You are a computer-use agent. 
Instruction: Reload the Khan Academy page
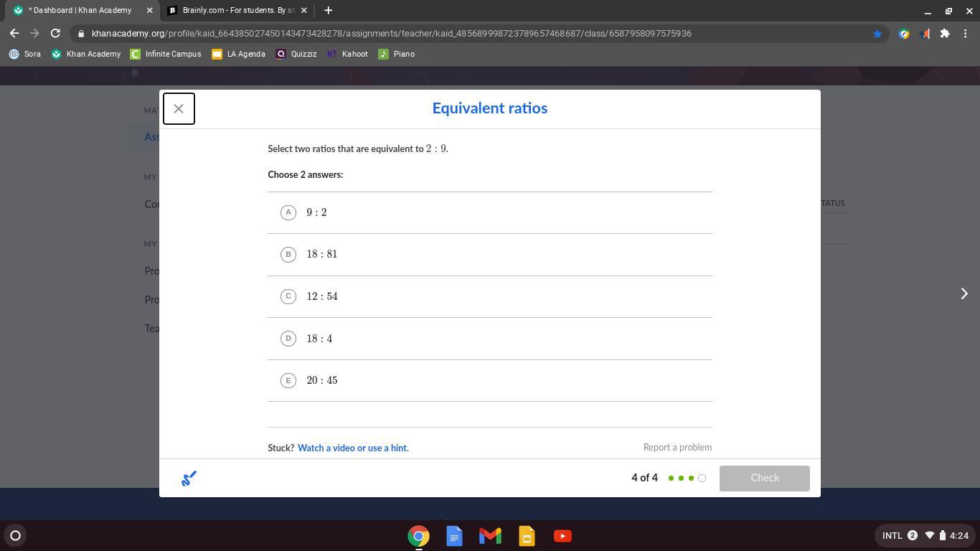point(55,34)
